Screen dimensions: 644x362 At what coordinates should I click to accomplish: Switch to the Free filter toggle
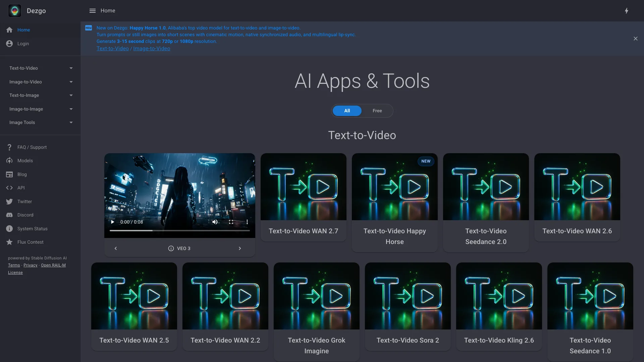point(377,111)
